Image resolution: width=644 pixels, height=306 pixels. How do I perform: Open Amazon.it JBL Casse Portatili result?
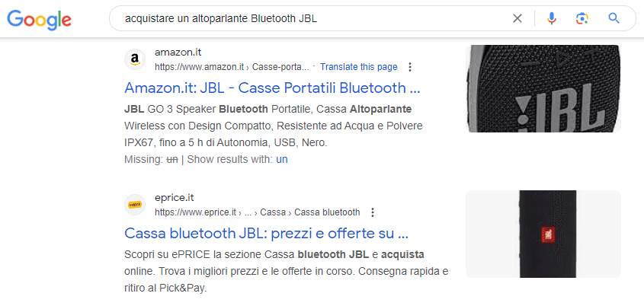click(x=272, y=88)
